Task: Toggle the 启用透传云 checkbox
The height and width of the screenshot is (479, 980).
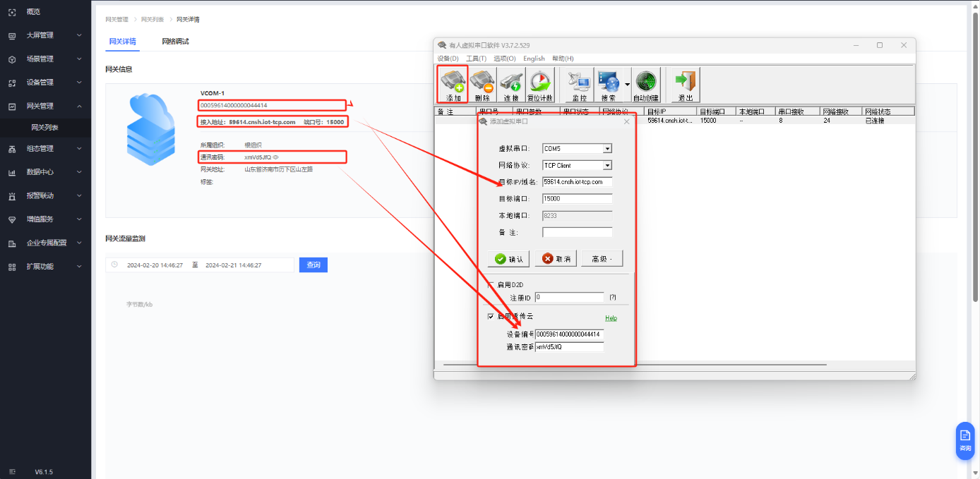Action: click(491, 317)
